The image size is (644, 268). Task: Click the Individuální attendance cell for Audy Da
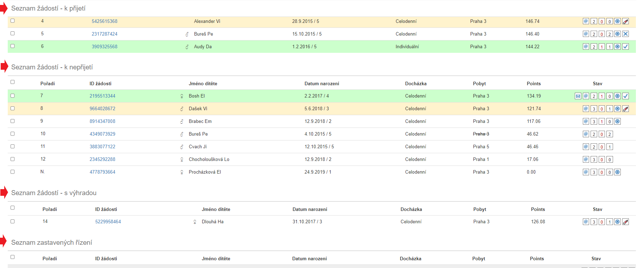click(407, 46)
